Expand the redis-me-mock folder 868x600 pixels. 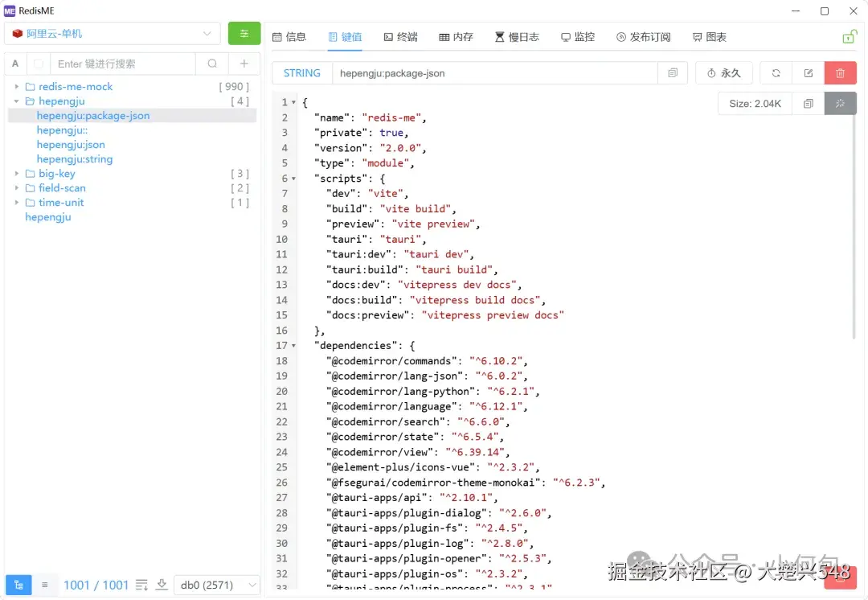coord(17,86)
